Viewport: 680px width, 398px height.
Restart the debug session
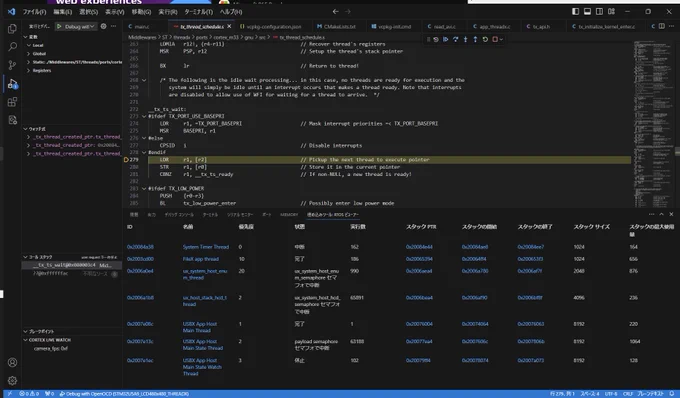(x=485, y=39)
